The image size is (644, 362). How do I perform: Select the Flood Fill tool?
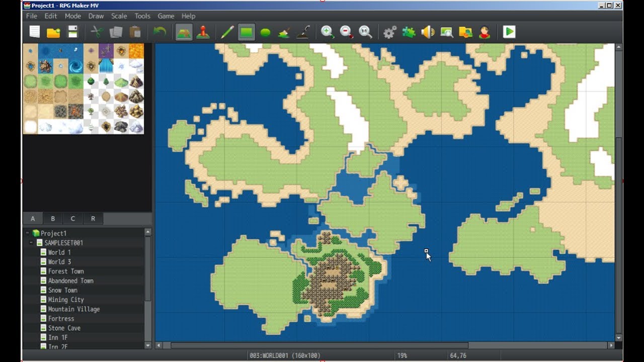point(284,32)
